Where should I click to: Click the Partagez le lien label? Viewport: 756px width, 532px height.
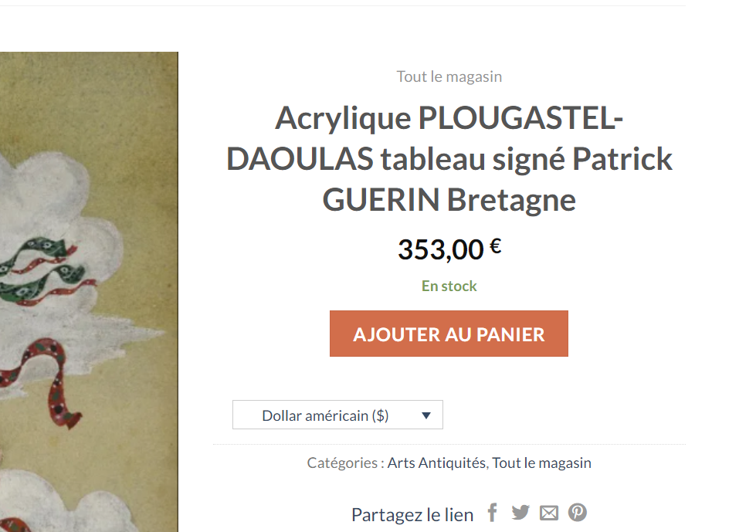(x=412, y=515)
